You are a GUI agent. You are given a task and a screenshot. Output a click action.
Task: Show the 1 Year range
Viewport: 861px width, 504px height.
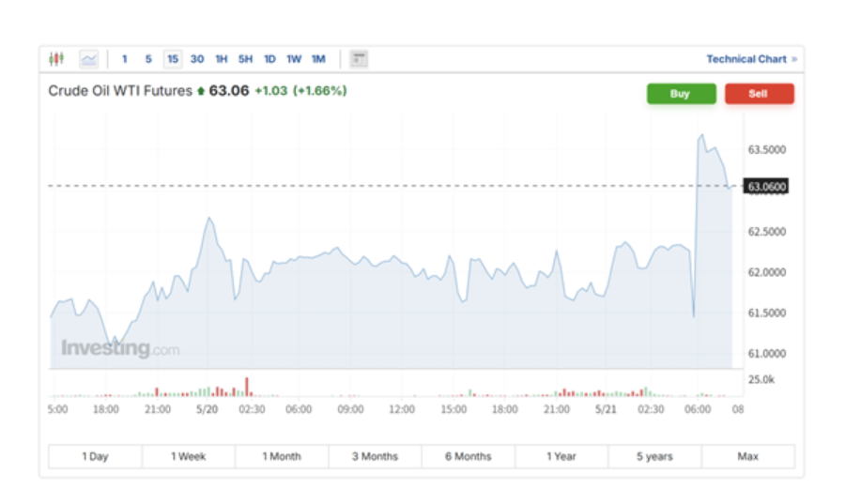(561, 456)
